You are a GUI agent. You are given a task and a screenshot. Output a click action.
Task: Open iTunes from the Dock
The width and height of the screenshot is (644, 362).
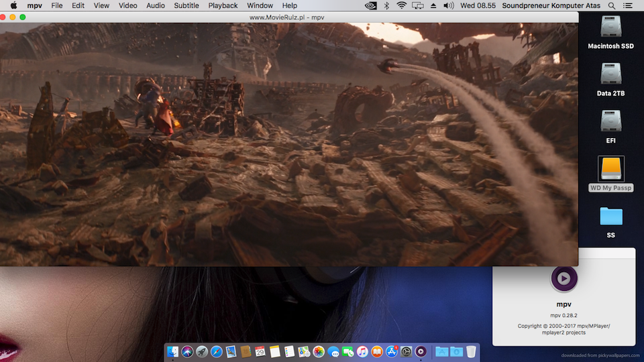pos(362,352)
